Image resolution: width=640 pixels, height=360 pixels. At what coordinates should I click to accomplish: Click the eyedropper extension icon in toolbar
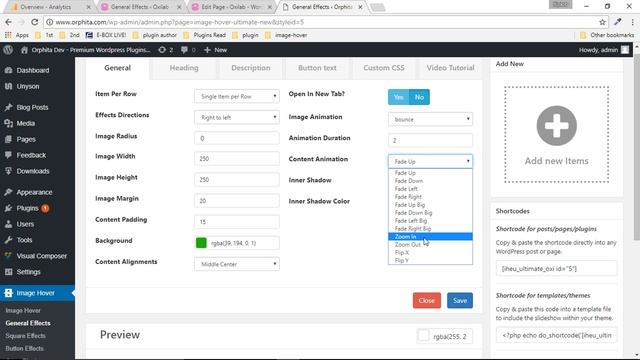click(x=618, y=22)
